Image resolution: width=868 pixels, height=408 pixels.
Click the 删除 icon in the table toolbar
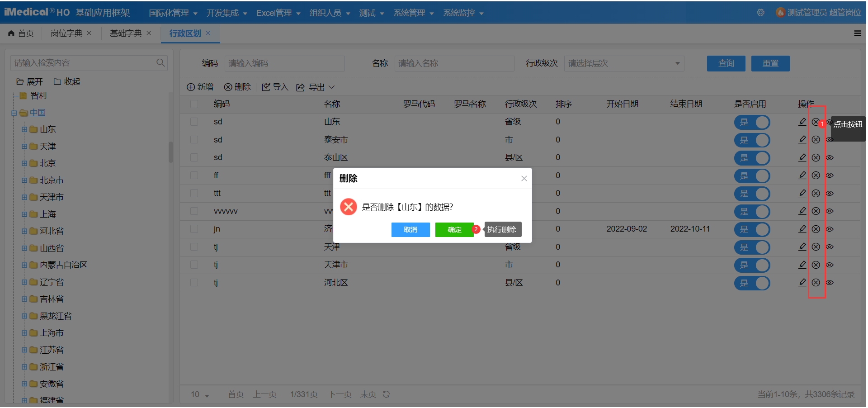[228, 87]
